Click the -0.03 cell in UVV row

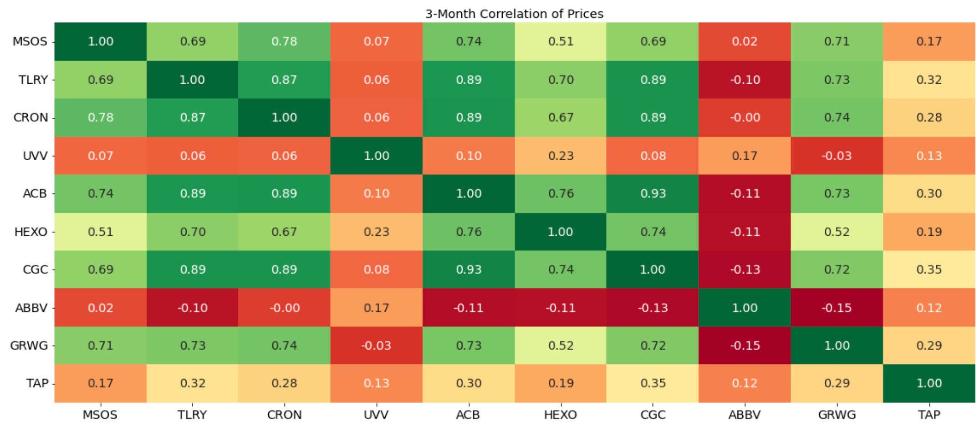pyautogui.click(x=837, y=156)
